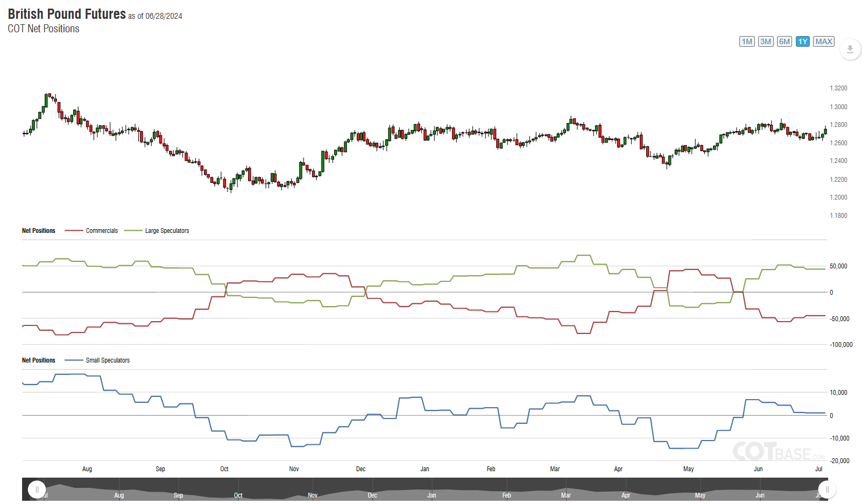The width and height of the screenshot is (862, 504).
Task: Select the 1M time range
Action: pyautogui.click(x=747, y=41)
